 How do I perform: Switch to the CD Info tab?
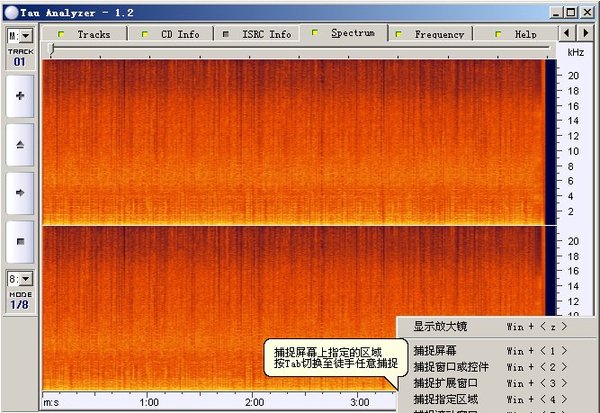(x=171, y=34)
